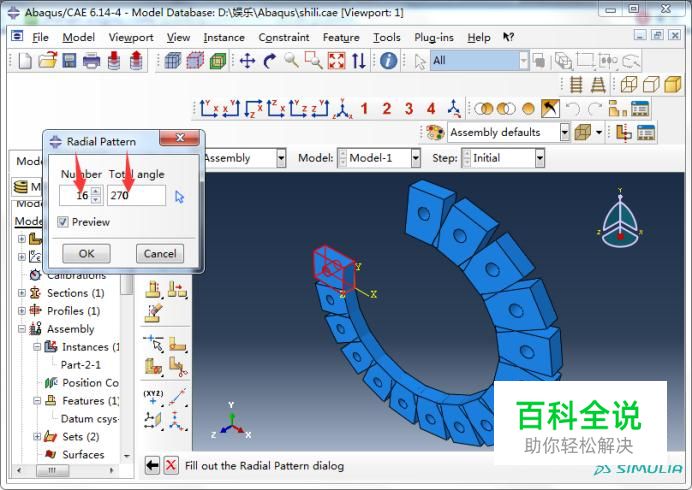Viewport: 692px width, 490px height.
Task: Open the Viewport menu
Action: point(131,38)
